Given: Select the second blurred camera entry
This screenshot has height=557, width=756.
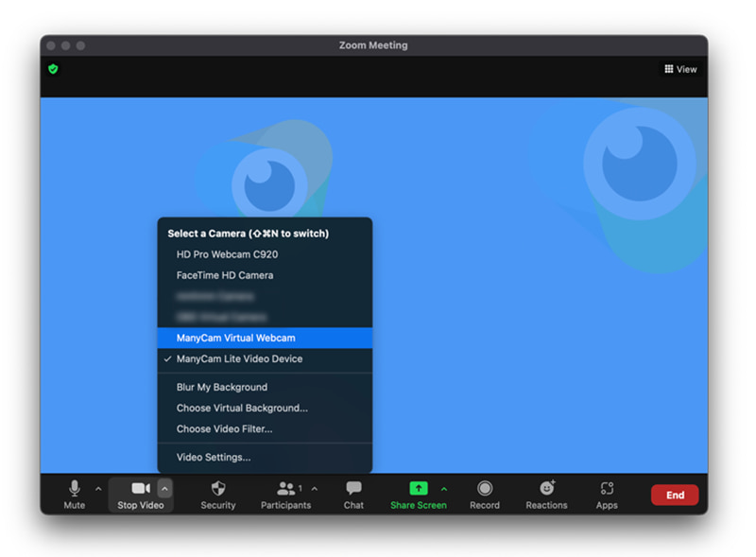Looking at the screenshot, I should tap(265, 317).
